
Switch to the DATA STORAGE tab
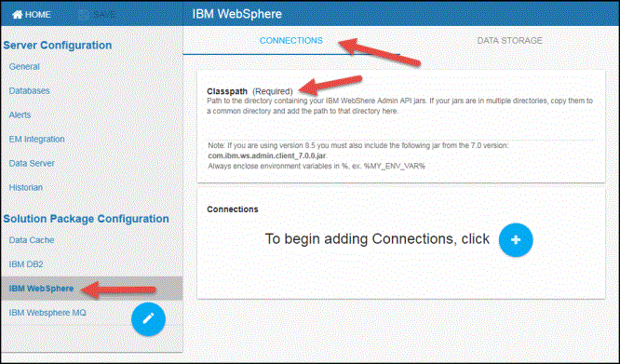click(509, 40)
